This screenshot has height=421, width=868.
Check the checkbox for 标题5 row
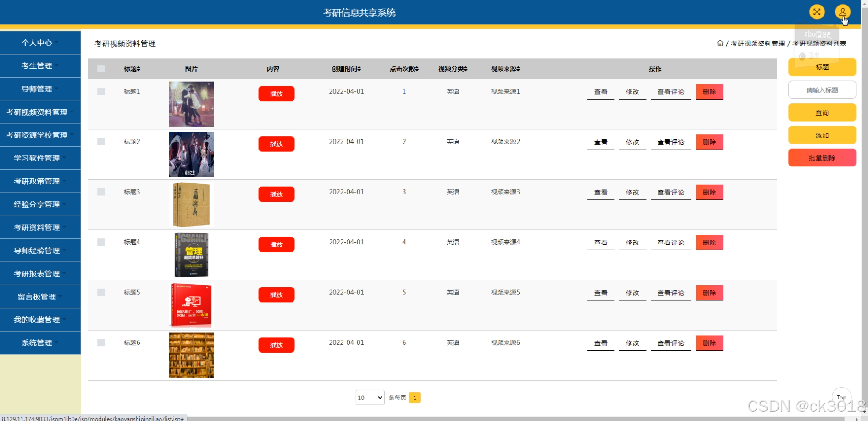pyautogui.click(x=101, y=292)
